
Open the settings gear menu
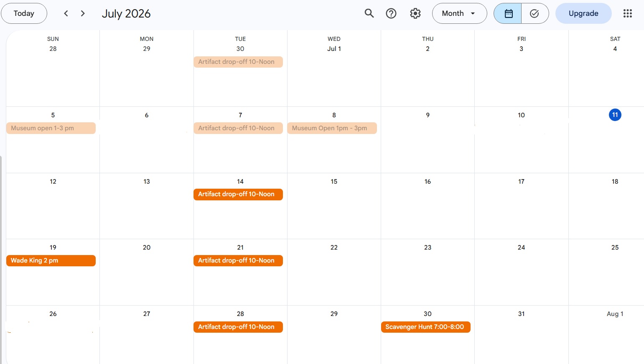(x=415, y=13)
